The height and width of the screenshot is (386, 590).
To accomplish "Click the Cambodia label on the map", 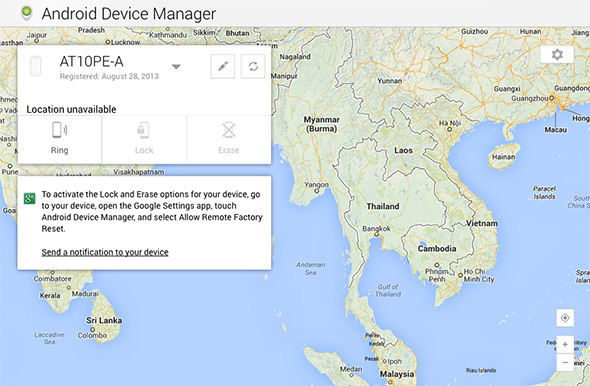I will pyautogui.click(x=437, y=248).
